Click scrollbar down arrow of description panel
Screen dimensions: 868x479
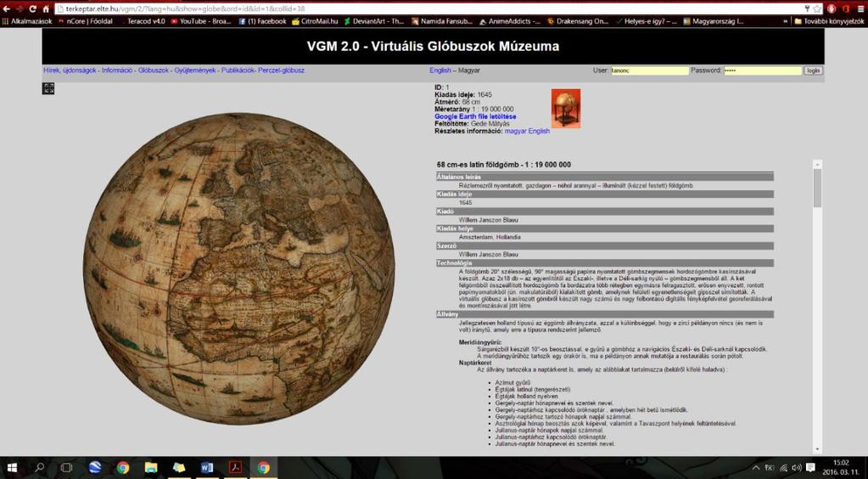click(818, 449)
